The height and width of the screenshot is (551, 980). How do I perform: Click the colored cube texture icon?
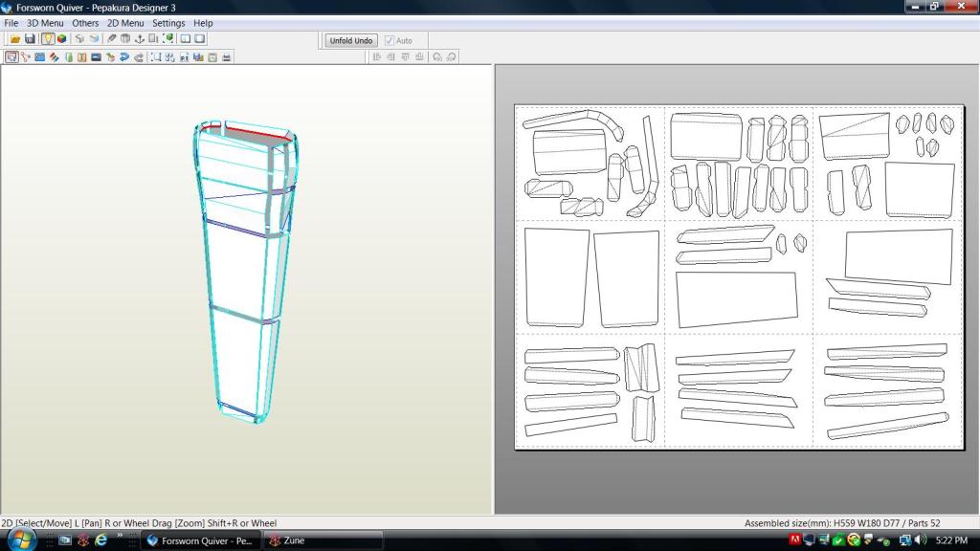click(x=62, y=38)
